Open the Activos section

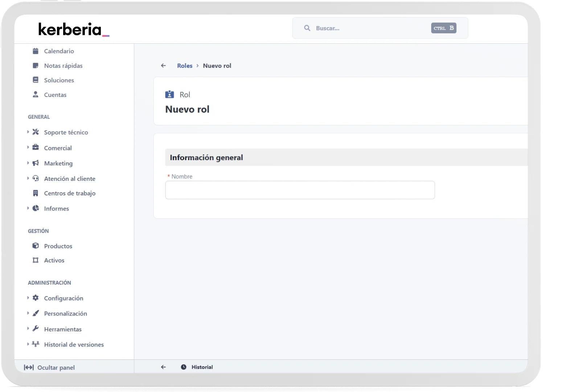coord(54,260)
